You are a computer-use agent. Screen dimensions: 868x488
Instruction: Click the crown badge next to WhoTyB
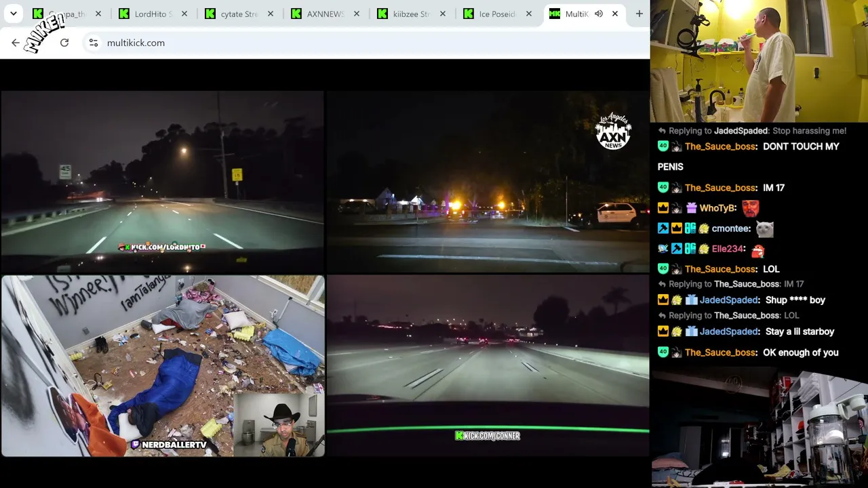[x=663, y=208]
